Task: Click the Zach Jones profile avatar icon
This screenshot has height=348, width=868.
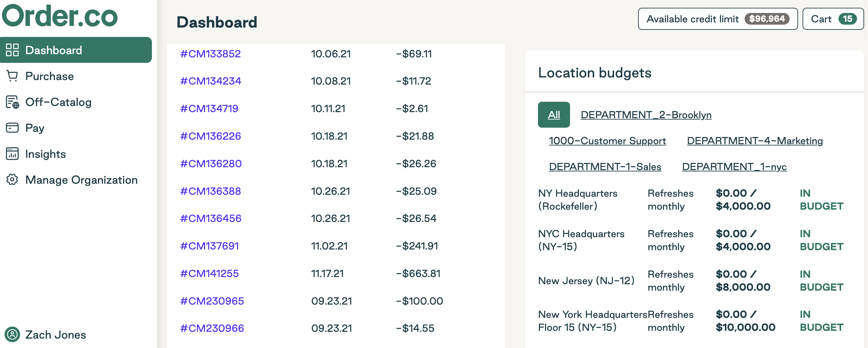Action: 12,335
